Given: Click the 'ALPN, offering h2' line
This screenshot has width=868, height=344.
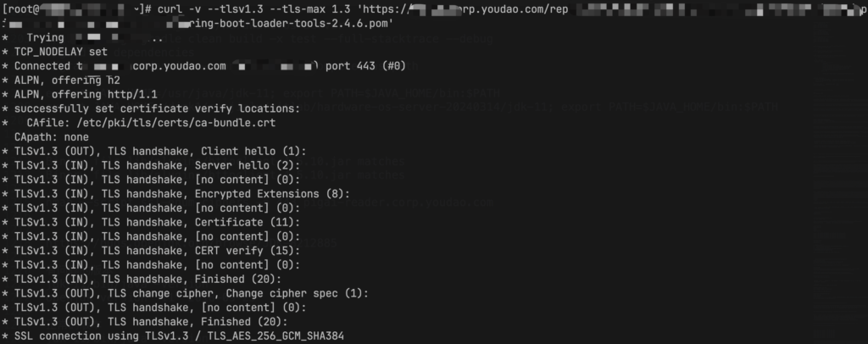Looking at the screenshot, I should (x=61, y=80).
